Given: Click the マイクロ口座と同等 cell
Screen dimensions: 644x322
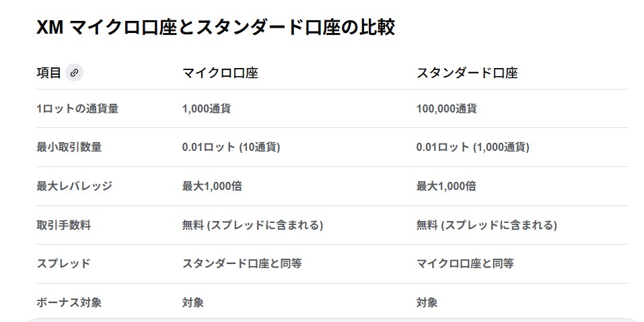Looking at the screenshot, I should 465,263.
